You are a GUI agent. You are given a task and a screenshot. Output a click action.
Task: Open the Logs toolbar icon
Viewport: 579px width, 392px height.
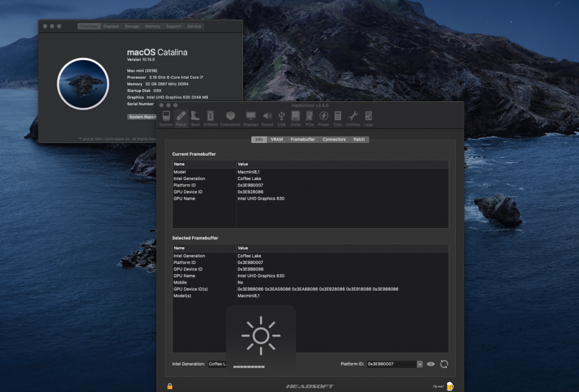click(x=368, y=119)
